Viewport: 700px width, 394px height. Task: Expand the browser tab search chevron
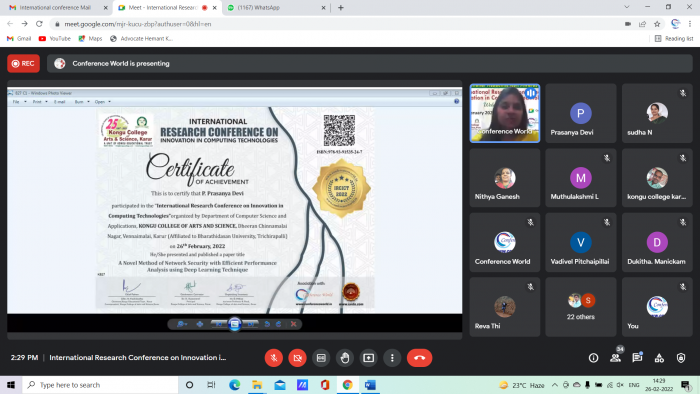click(627, 7)
